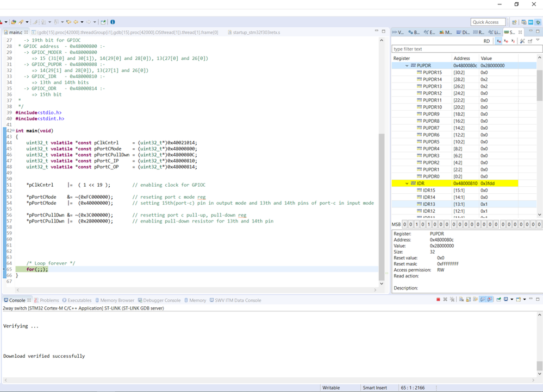Open the gdb thread frame editor tab
Image resolution: width=543 pixels, height=392 pixels.
click(124, 32)
